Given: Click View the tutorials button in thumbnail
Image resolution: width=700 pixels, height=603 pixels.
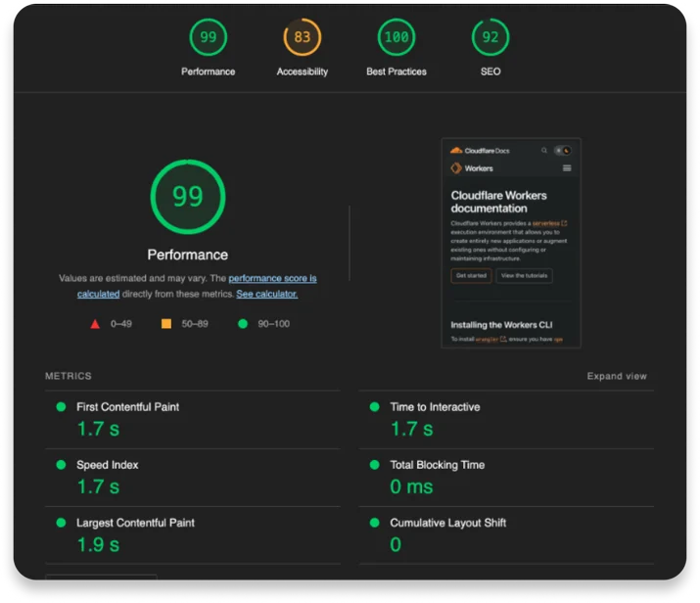Looking at the screenshot, I should [524, 276].
